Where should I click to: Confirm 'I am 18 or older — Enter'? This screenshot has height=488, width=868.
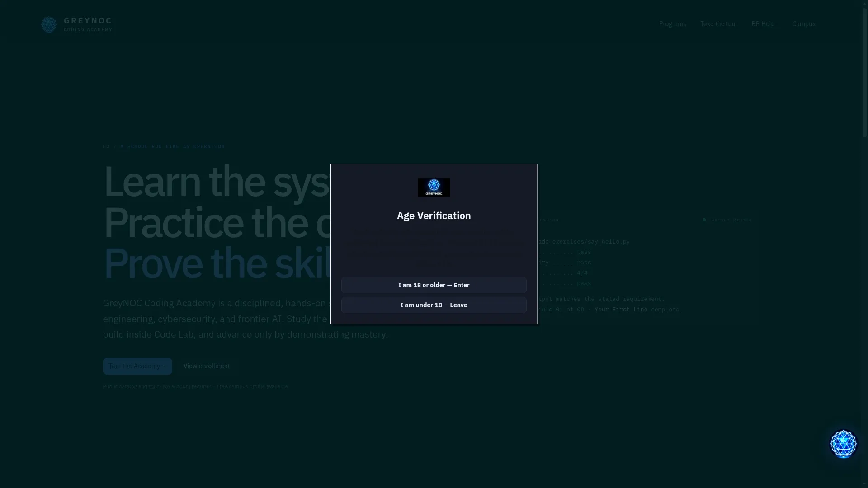(x=434, y=285)
